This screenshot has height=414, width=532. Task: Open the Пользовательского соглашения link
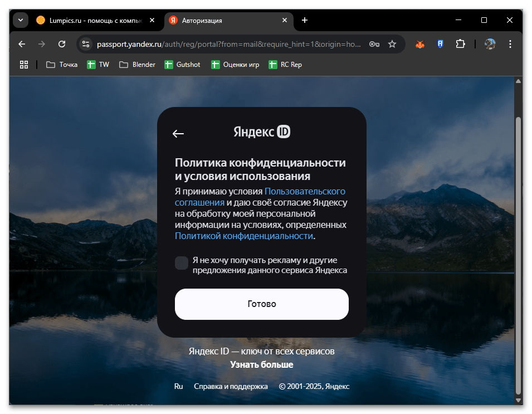tap(260, 197)
